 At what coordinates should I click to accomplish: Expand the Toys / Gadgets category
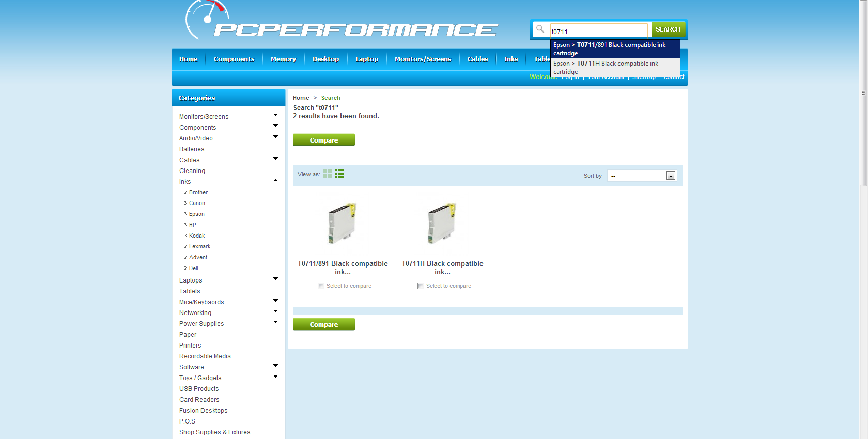coord(275,377)
